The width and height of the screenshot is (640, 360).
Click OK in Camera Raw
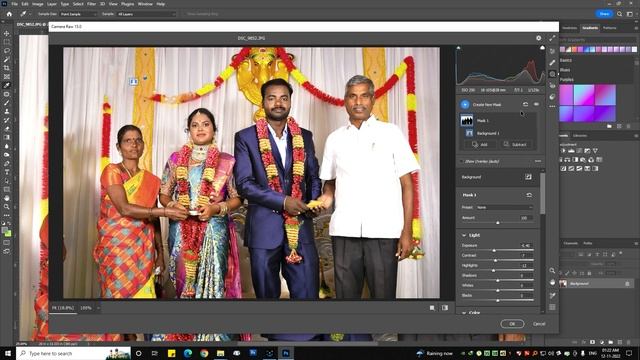pos(512,324)
